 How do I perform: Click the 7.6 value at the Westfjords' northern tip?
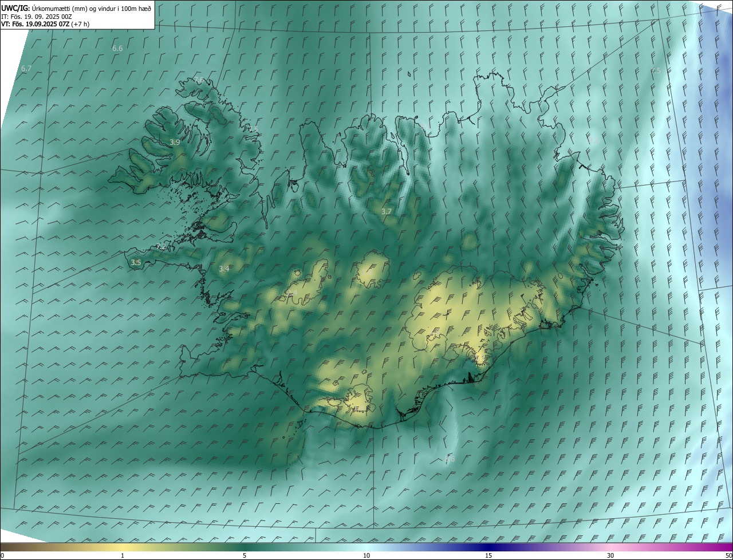coord(199,80)
